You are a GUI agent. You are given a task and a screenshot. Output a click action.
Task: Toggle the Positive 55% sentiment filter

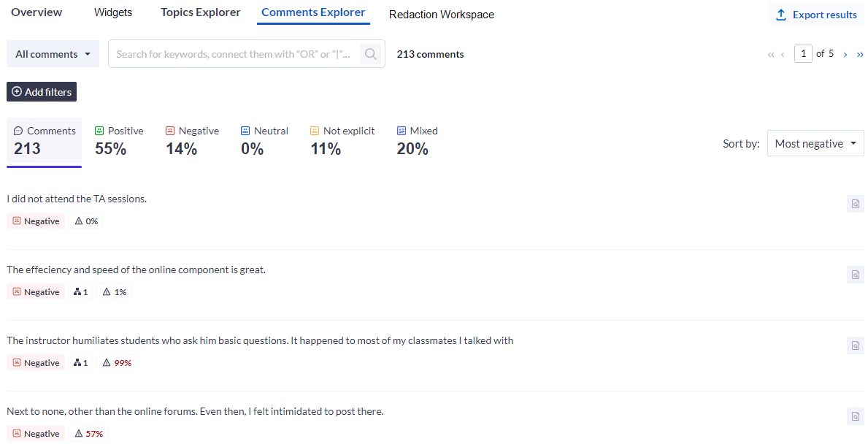(x=119, y=140)
